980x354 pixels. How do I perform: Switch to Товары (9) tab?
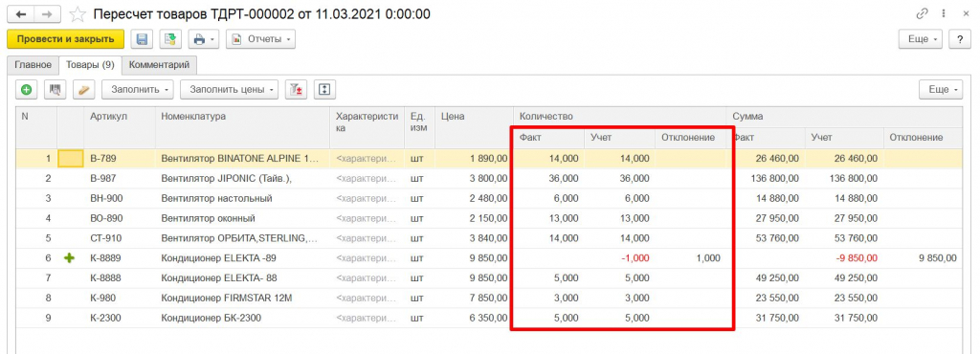click(91, 64)
